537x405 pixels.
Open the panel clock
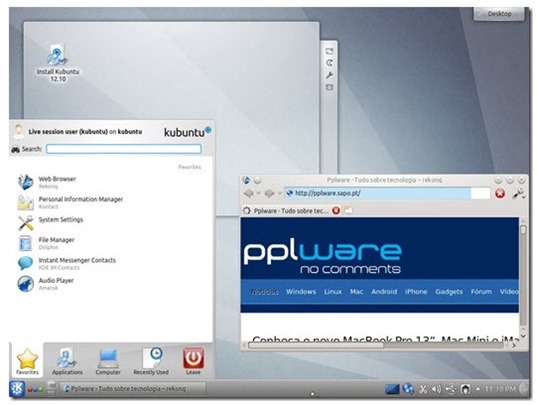tap(500, 389)
